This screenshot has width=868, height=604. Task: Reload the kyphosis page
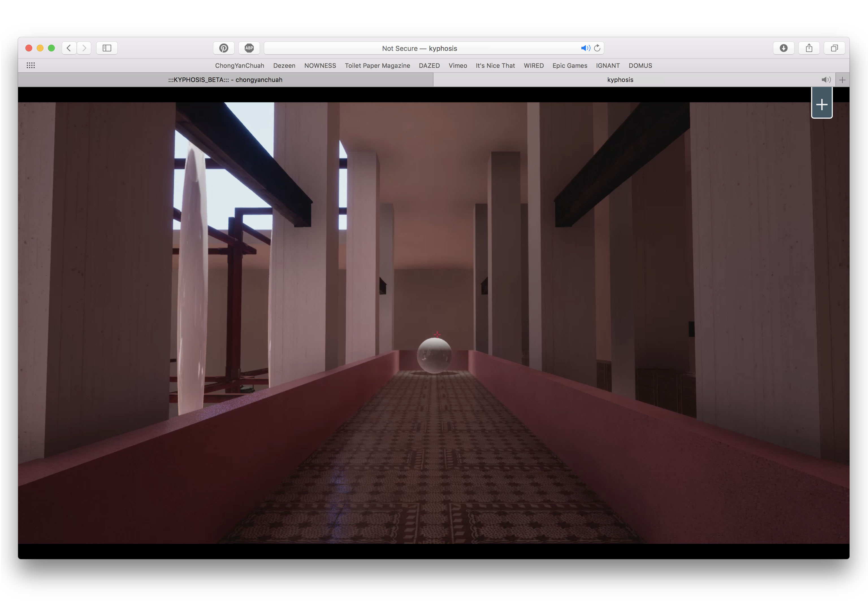tap(597, 48)
